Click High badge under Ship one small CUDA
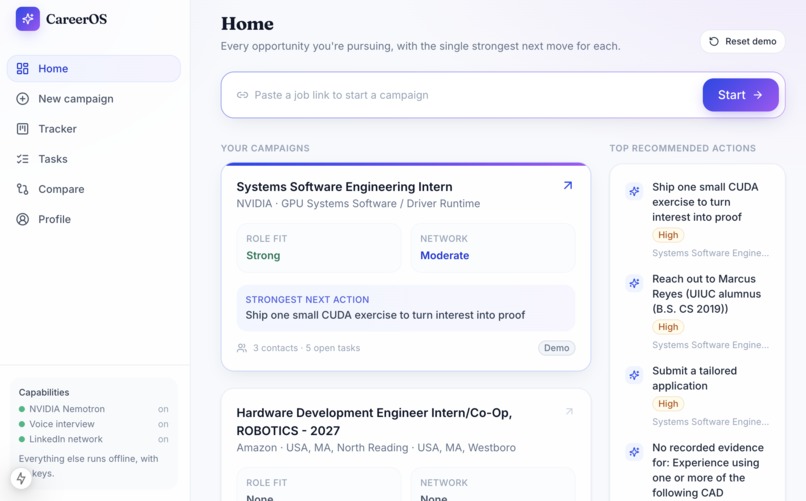806x501 pixels. [668, 235]
